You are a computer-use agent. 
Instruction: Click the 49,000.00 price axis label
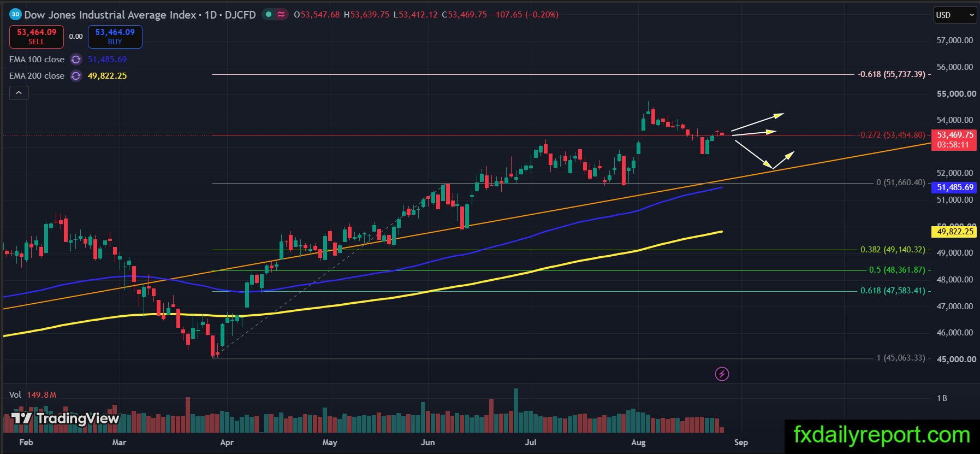[955, 253]
